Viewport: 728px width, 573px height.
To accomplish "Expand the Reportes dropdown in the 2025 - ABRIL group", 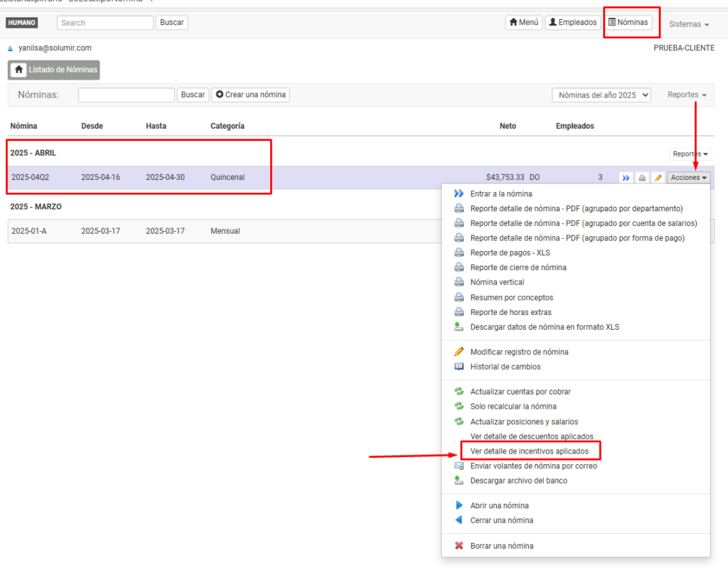I will pos(690,154).
